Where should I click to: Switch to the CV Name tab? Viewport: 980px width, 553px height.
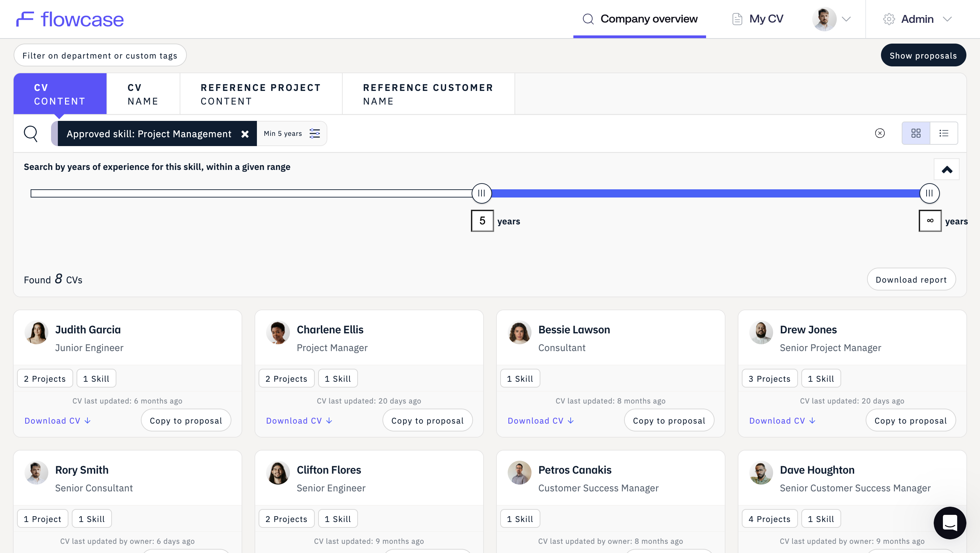point(143,94)
